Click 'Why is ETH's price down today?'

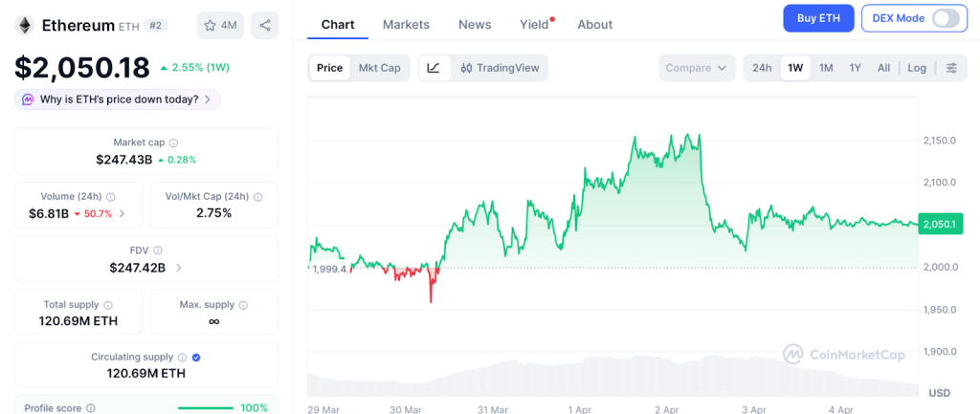119,99
